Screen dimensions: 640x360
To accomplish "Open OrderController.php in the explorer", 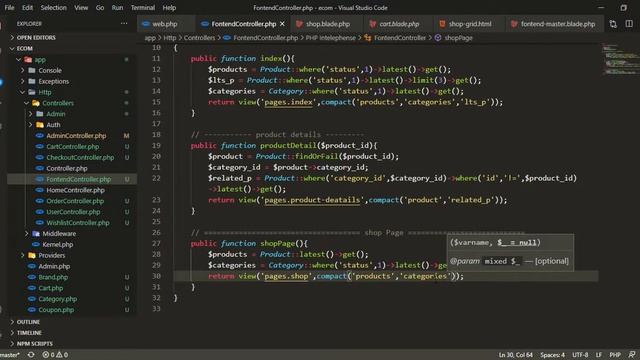I will (x=75, y=201).
